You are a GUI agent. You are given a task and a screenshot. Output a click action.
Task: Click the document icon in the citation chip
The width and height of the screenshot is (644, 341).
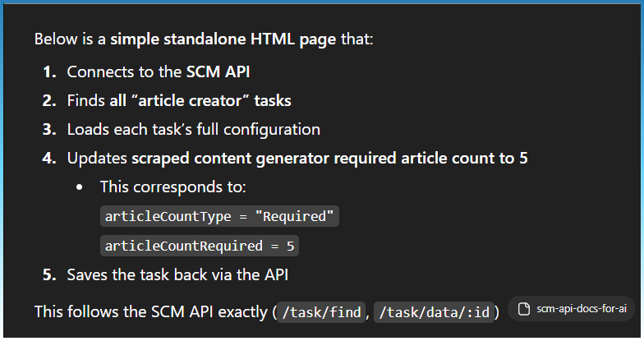pos(523,309)
